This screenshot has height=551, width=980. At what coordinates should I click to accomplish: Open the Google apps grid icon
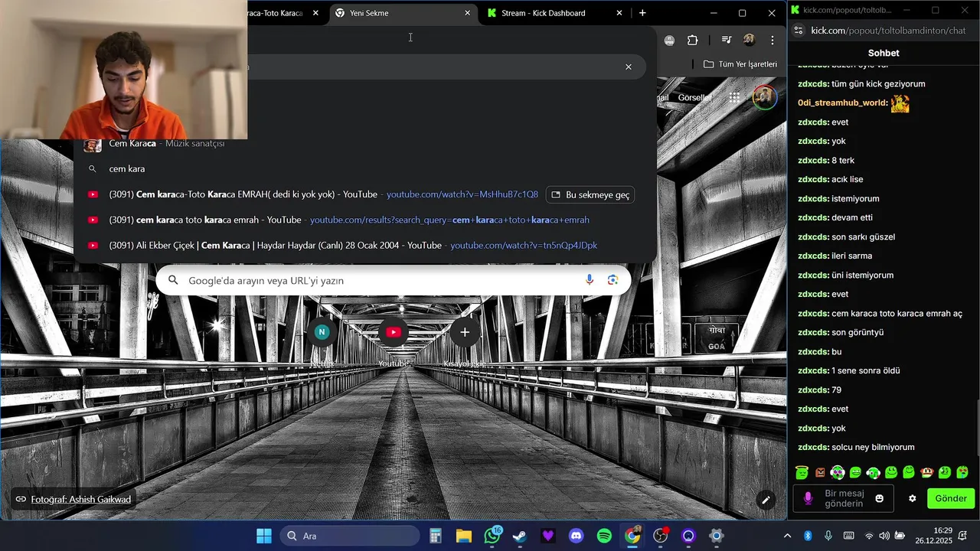click(x=734, y=97)
